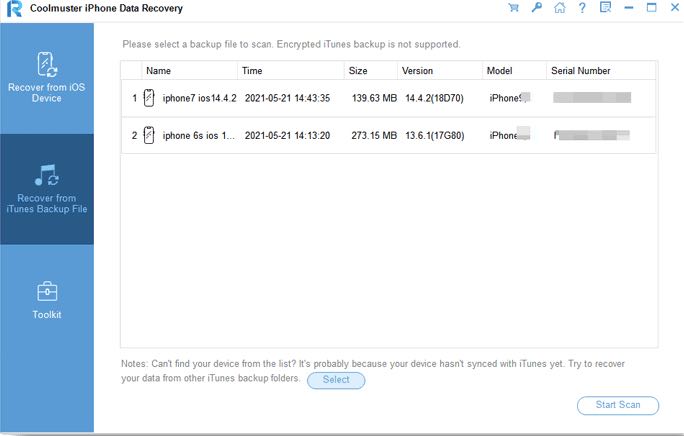Image resolution: width=684 pixels, height=436 pixels.
Task: Minimize the Coolmuster window
Action: pos(629,8)
